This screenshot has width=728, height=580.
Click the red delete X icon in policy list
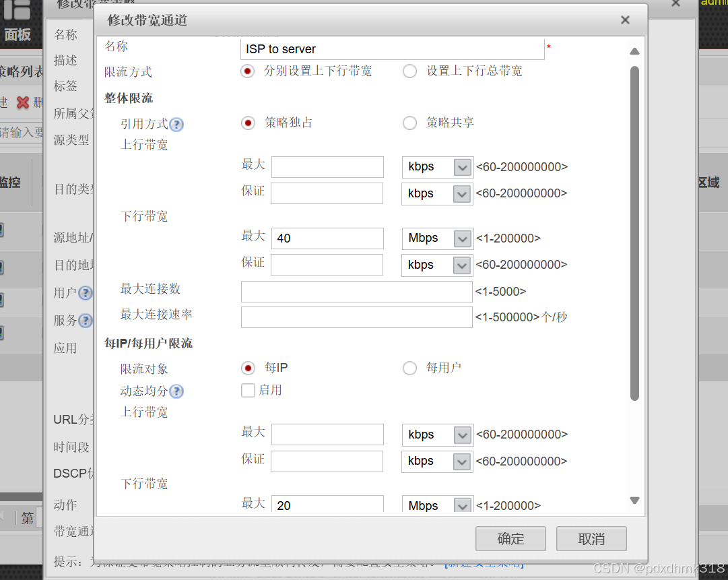click(x=23, y=102)
